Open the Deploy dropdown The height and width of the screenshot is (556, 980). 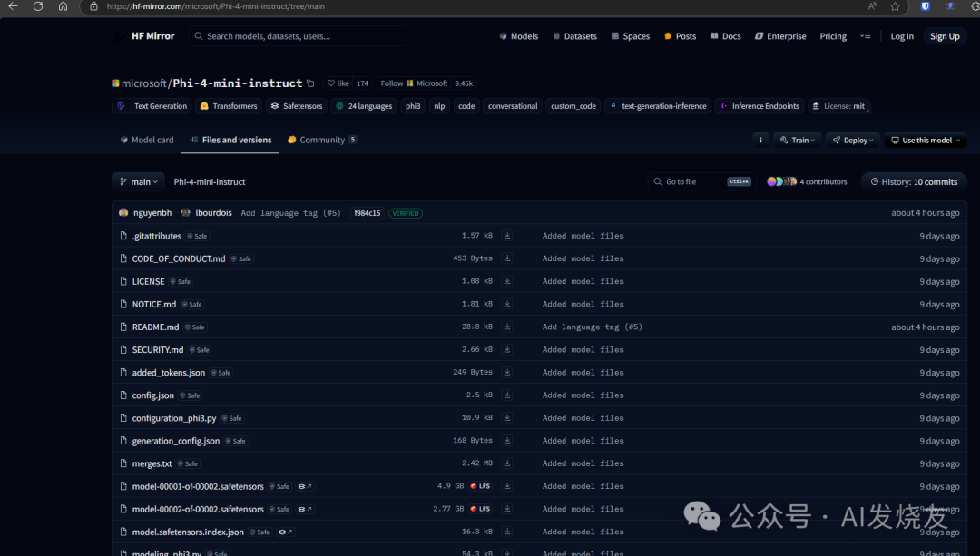[x=853, y=140]
